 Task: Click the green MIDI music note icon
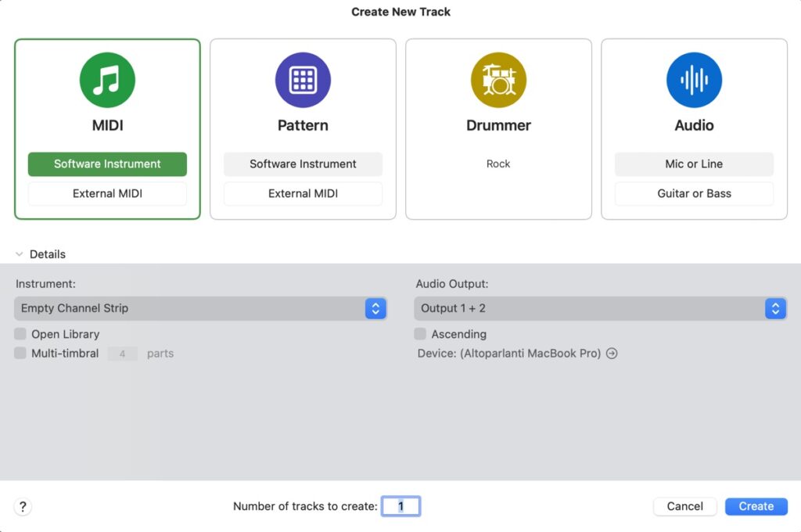107,81
